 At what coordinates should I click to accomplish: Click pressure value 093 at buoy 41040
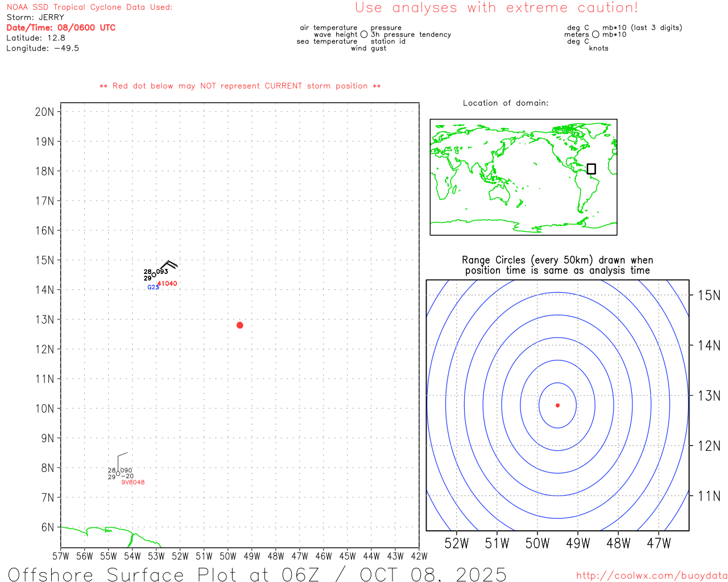point(162,272)
